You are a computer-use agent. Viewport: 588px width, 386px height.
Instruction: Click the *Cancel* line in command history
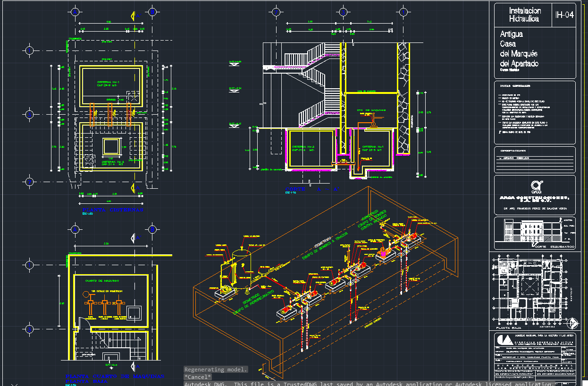(198, 377)
